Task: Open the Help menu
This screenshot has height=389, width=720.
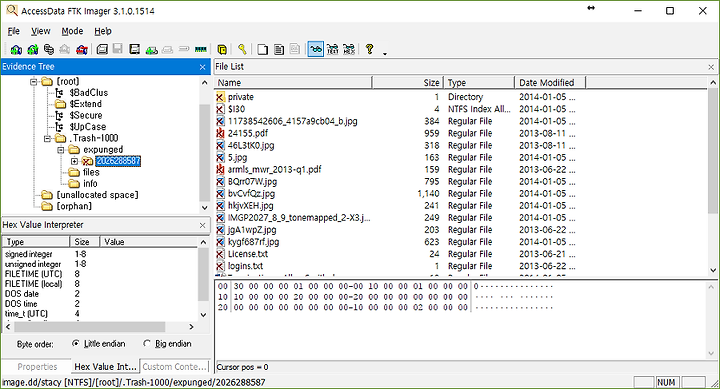Action: 103,31
